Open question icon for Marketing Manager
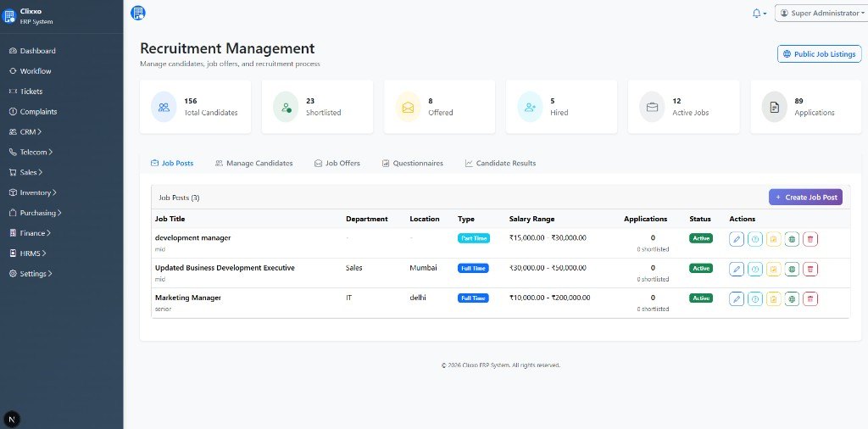The image size is (868, 429). click(755, 299)
